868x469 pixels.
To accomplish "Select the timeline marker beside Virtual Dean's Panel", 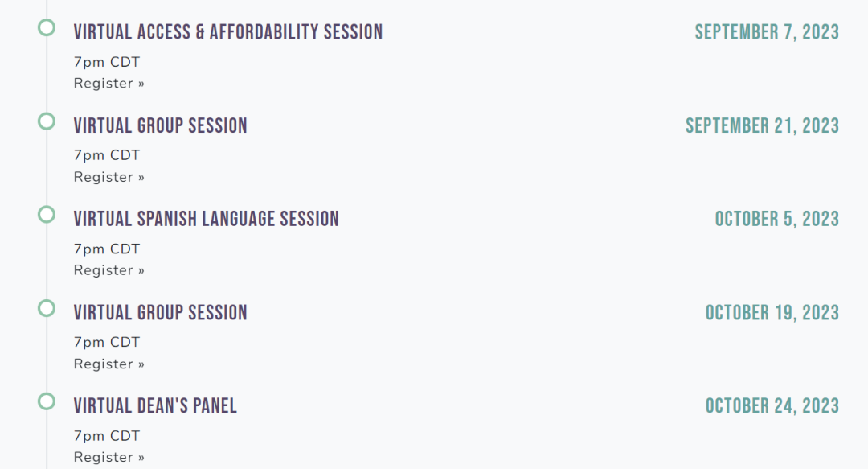I will (47, 401).
